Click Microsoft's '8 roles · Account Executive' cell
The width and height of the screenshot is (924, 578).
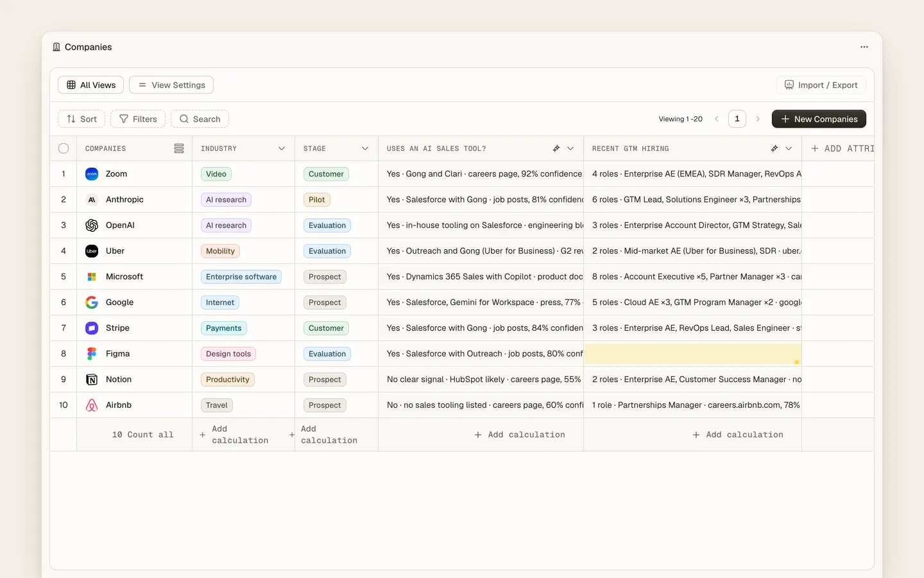pos(693,277)
